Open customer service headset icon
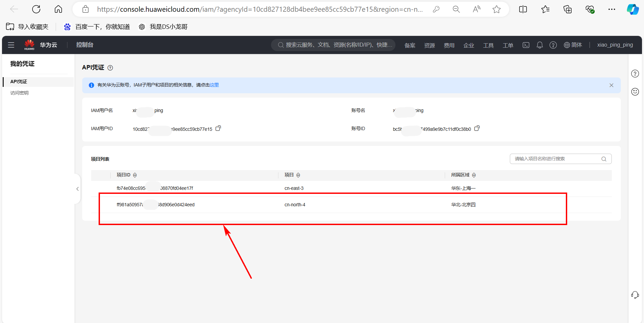Screen dimensions: 644x323 pos(635,295)
